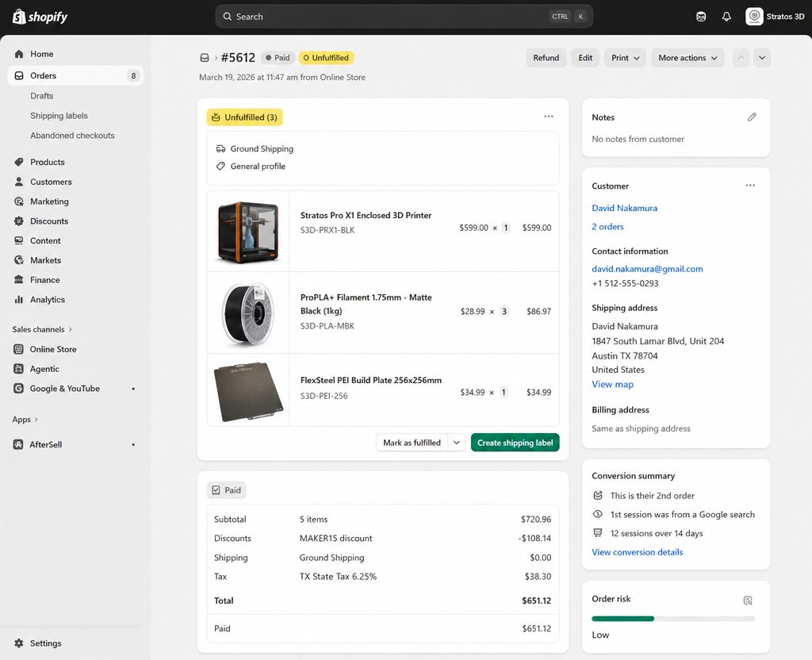
Task: Focus the Search field
Action: (404, 17)
